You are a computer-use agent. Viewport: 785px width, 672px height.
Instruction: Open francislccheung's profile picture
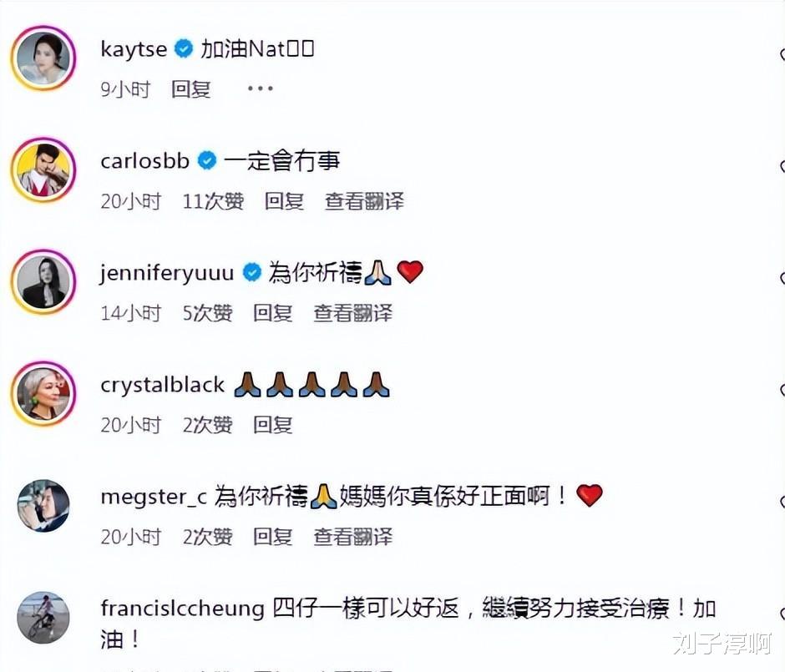[x=43, y=618]
